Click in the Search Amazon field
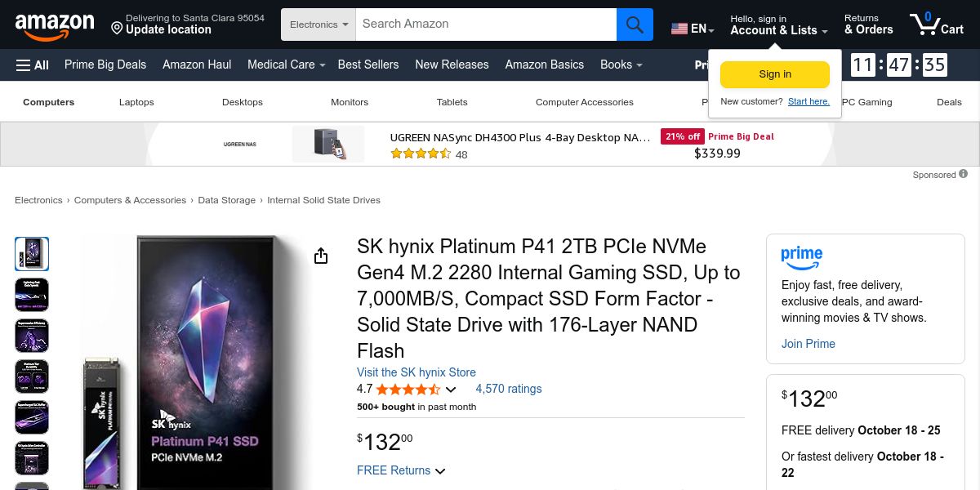Viewport: 980px width, 490px height. coord(486,24)
